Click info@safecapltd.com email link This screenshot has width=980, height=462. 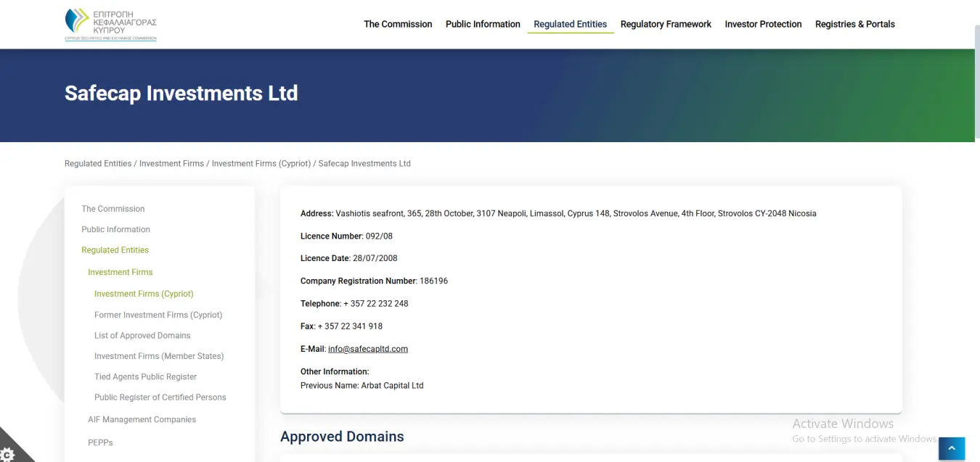pos(368,349)
